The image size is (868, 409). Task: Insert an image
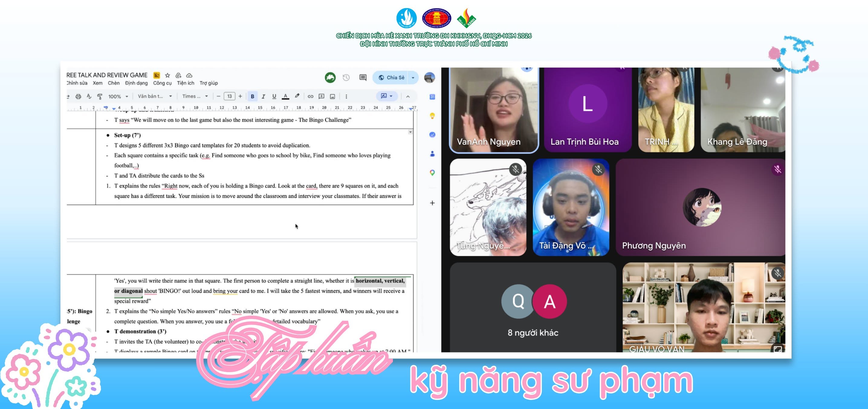coord(332,97)
